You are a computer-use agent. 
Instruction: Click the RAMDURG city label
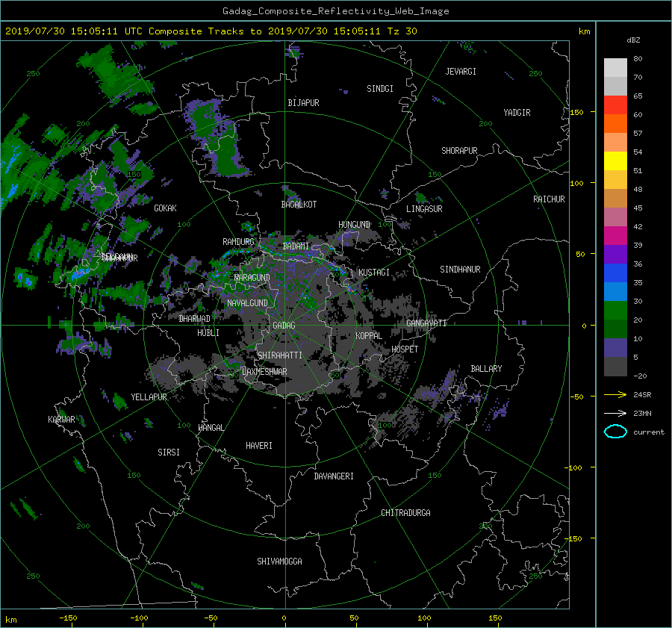coord(238,242)
